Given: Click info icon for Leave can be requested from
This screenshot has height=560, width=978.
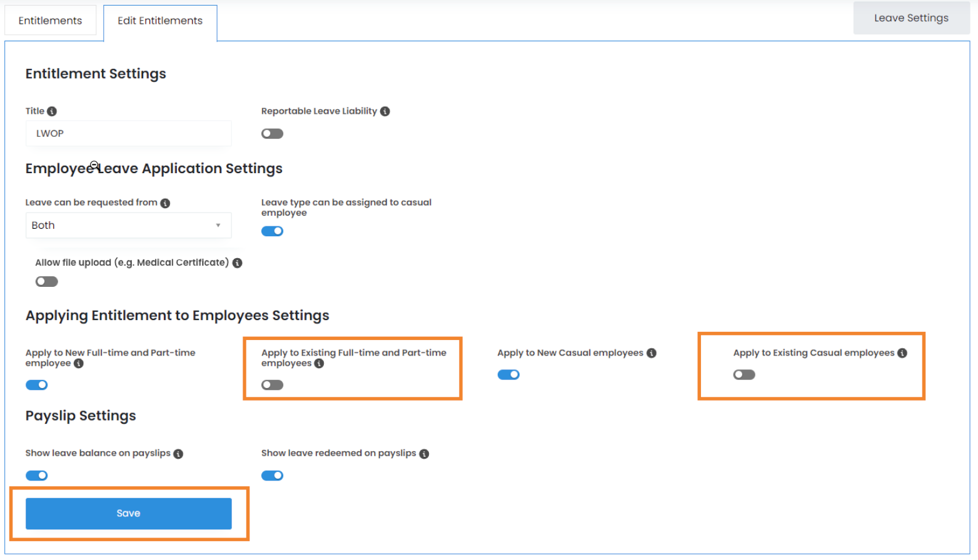Looking at the screenshot, I should pos(165,203).
